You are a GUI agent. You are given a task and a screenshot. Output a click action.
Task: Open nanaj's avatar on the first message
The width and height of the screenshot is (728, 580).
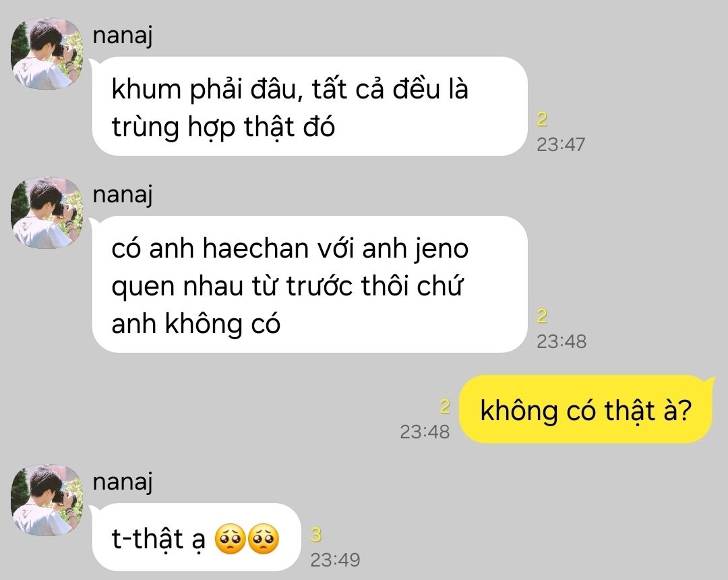(x=47, y=54)
